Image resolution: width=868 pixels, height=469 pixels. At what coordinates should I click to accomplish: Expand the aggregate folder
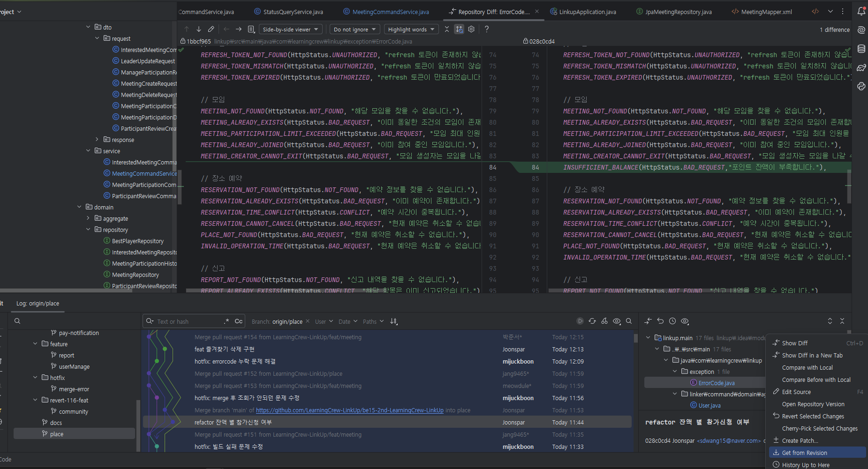(x=88, y=218)
